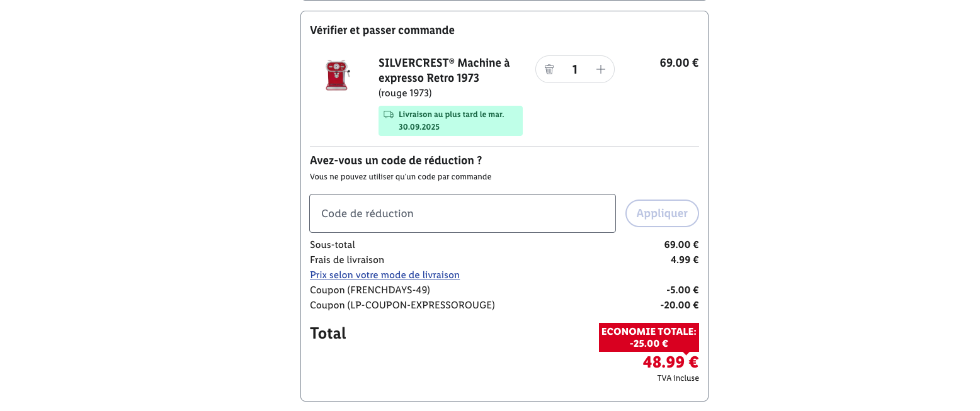Click the delivery truck icon

[389, 115]
